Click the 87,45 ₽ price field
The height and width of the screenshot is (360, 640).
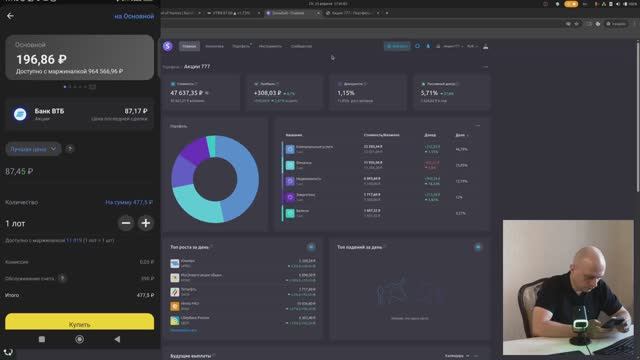[80, 171]
